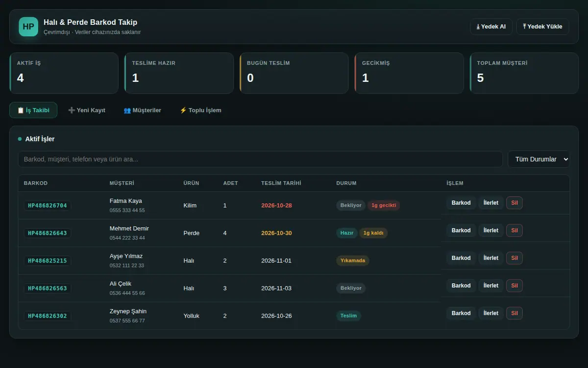The width and height of the screenshot is (588, 368).
Task: Advance Mehmet Demir's Perde job
Action: click(x=491, y=231)
